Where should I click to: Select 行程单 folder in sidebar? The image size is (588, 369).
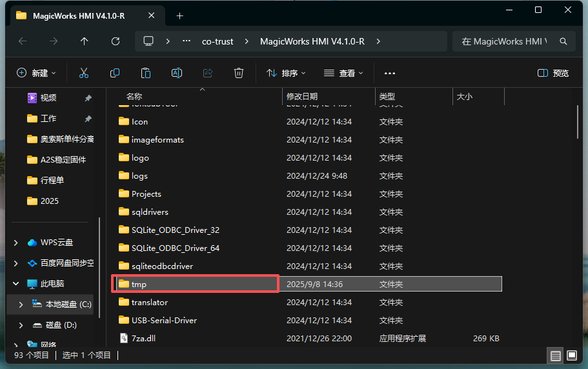pyautogui.click(x=45, y=181)
